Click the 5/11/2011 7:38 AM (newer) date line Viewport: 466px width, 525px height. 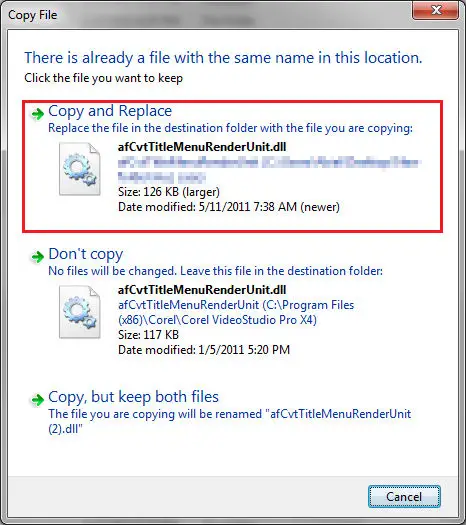[229, 207]
